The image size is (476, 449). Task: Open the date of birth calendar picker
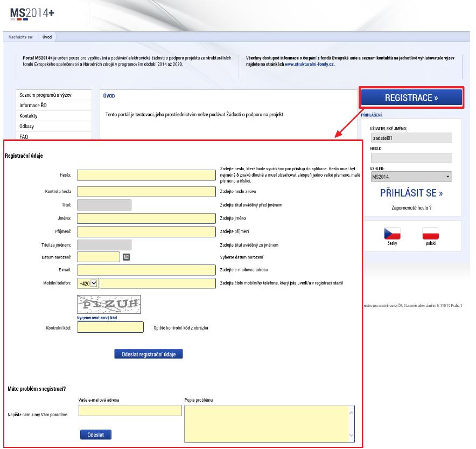click(x=127, y=257)
